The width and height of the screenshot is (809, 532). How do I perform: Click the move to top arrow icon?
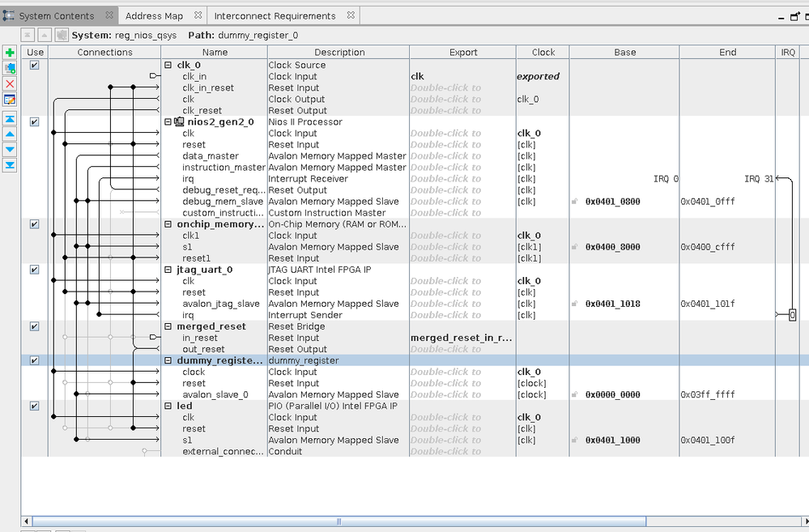(10, 118)
